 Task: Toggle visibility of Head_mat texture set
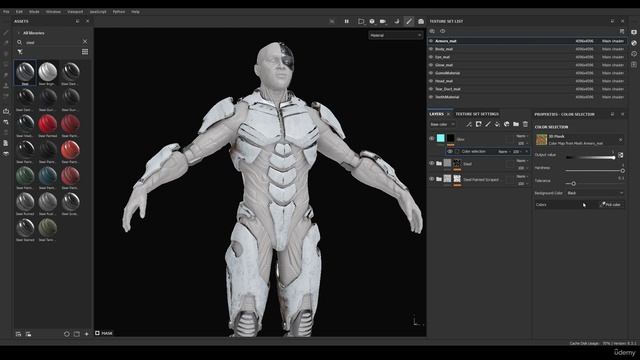click(431, 81)
